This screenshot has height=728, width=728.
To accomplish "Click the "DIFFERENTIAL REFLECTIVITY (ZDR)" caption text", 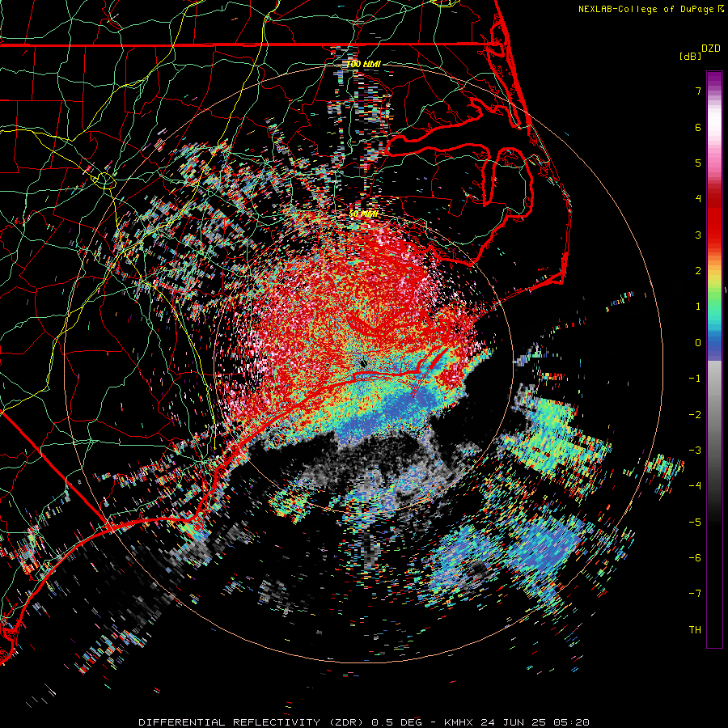I will coord(252,722).
